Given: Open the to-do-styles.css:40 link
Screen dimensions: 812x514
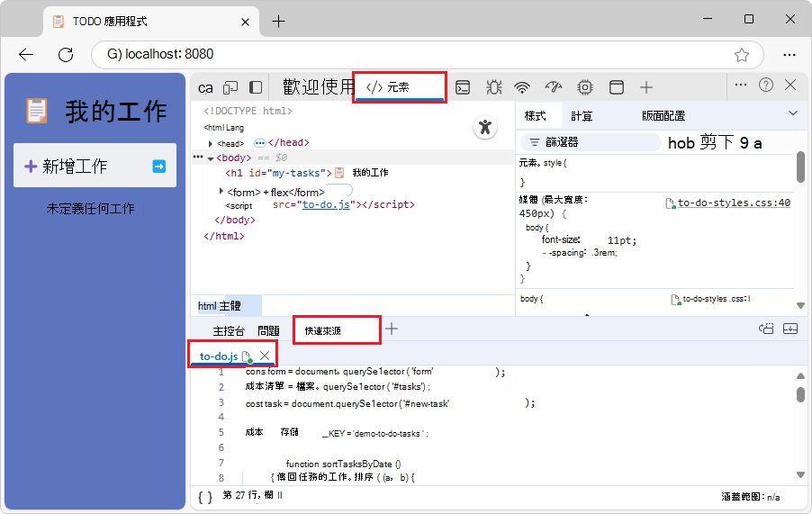Looking at the screenshot, I should tap(734, 203).
